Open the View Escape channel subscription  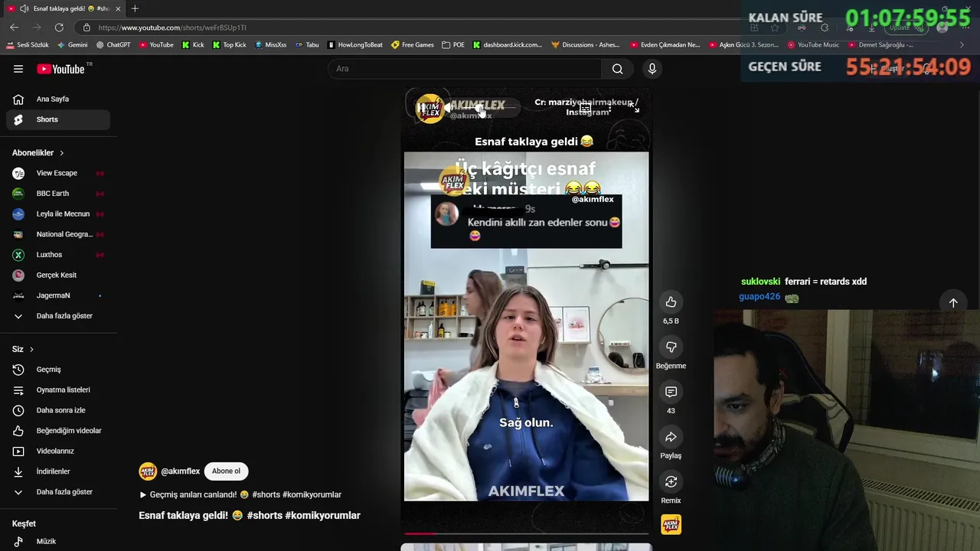[x=58, y=173]
